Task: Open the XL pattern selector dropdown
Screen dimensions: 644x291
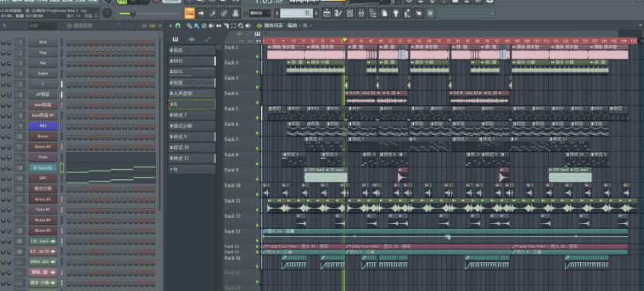Action: point(296,13)
